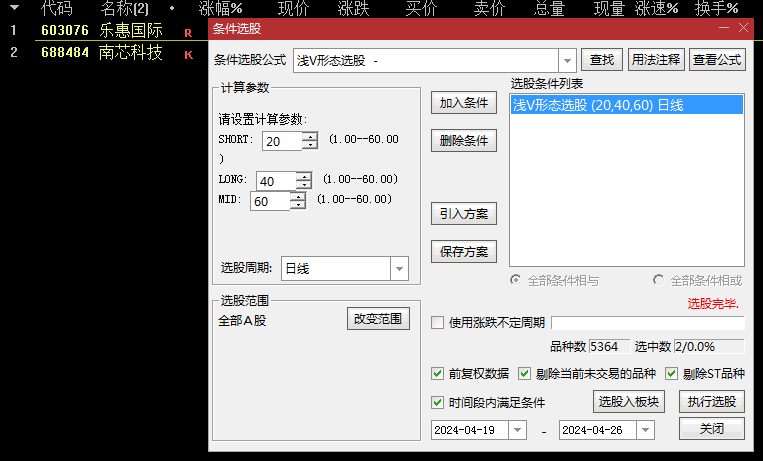Sort by 现价 column header

coord(294,8)
